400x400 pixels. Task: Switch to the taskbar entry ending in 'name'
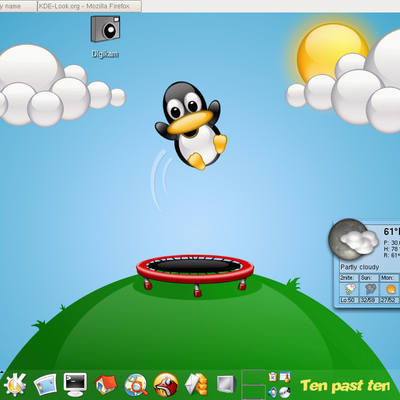coord(18,6)
